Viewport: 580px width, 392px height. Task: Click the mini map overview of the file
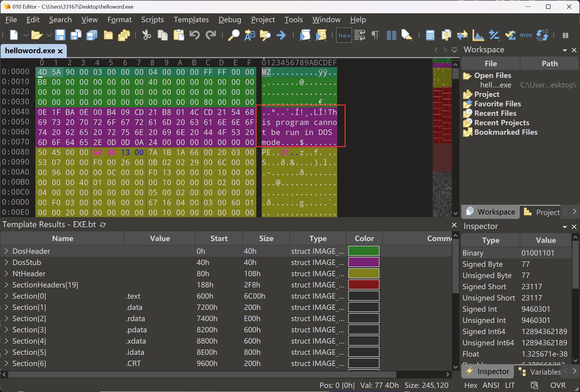[442, 138]
